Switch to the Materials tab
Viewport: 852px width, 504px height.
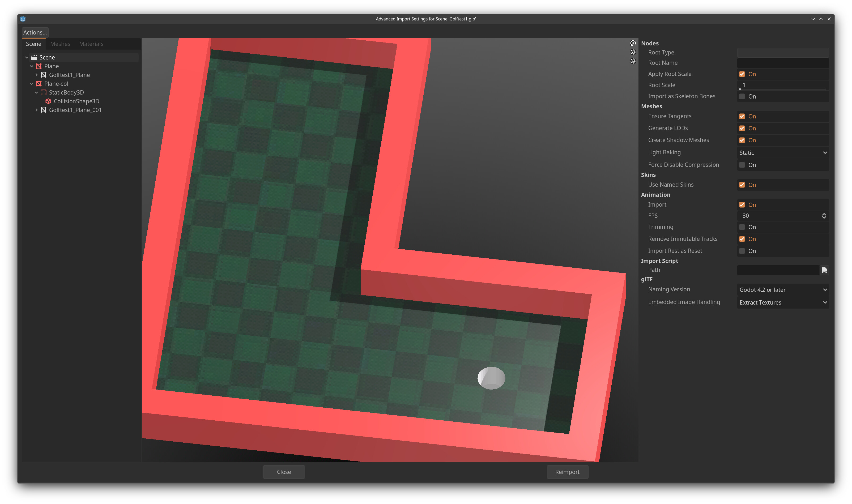point(91,44)
